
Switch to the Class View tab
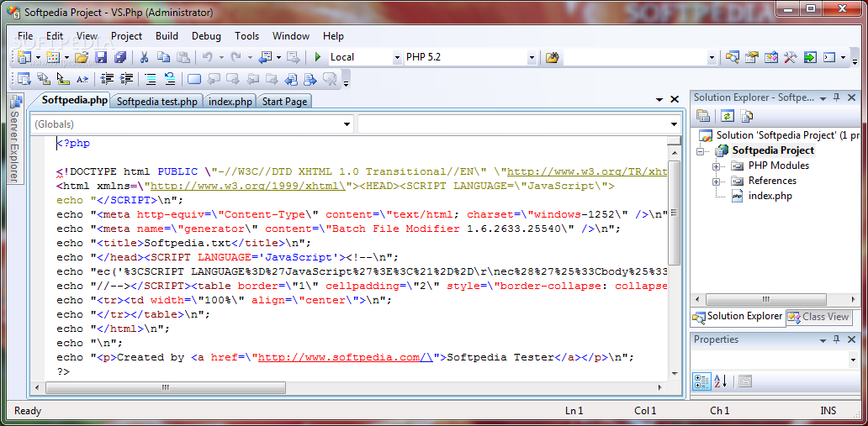click(818, 317)
